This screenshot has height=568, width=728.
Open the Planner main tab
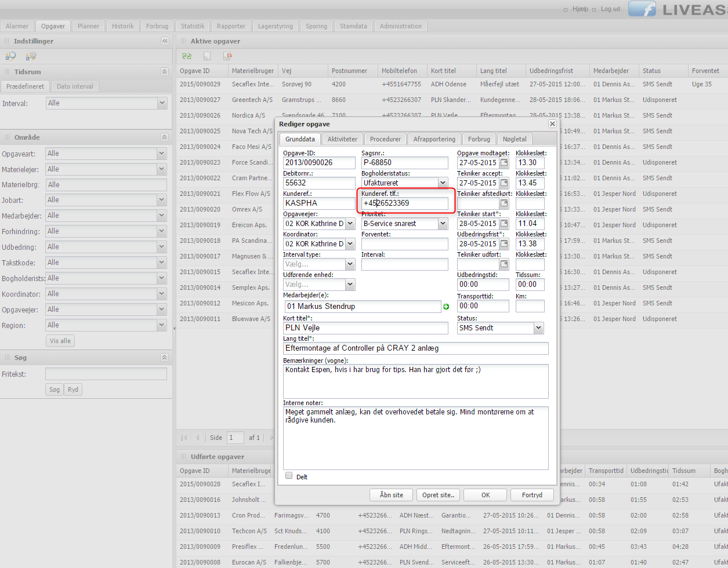click(x=88, y=26)
